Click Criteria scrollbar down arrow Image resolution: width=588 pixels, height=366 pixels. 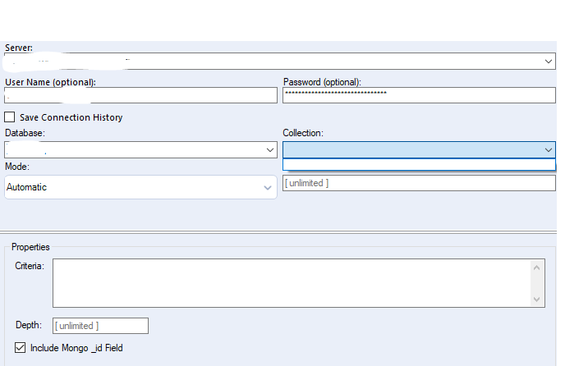click(536, 300)
